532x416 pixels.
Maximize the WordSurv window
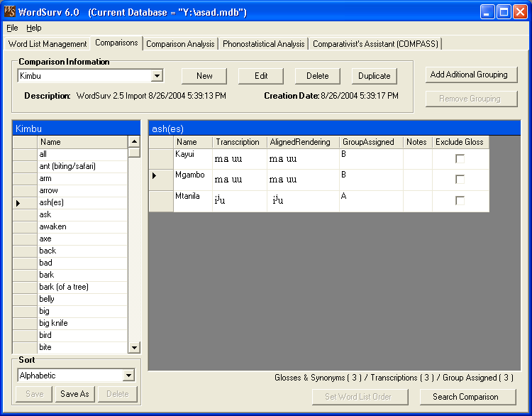click(x=504, y=12)
